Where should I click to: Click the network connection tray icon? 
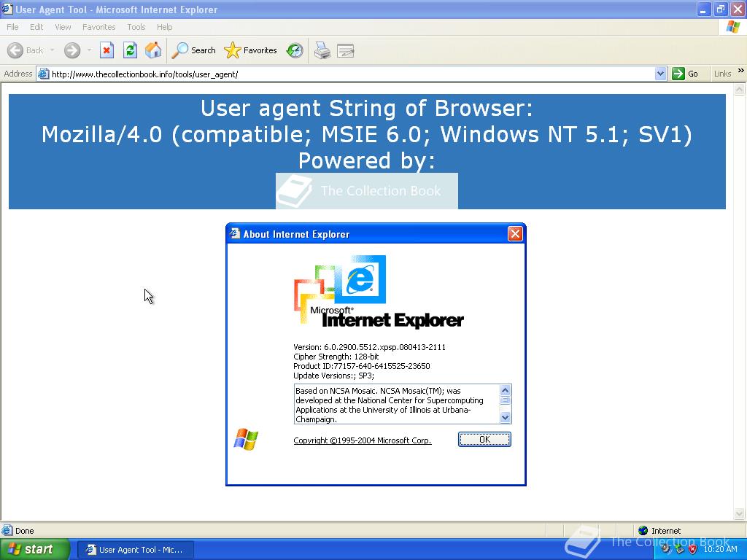679,549
